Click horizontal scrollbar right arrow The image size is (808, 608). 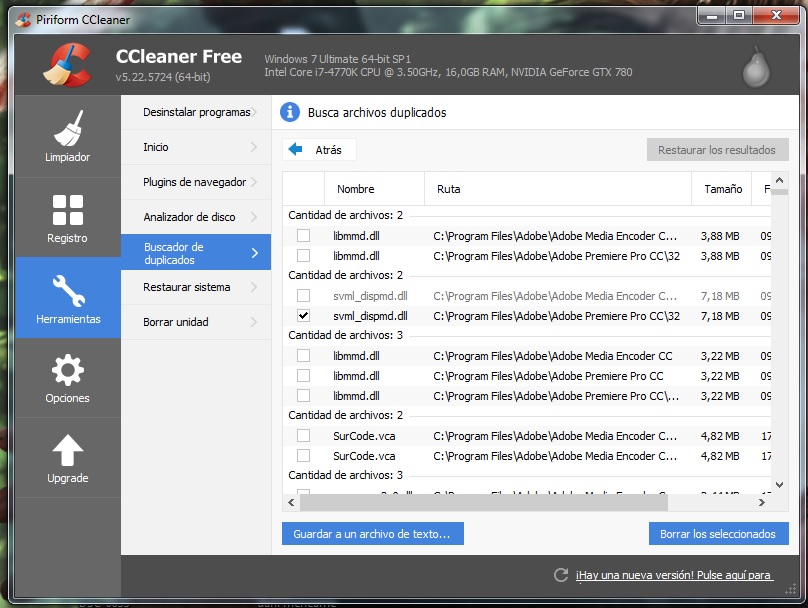(762, 502)
